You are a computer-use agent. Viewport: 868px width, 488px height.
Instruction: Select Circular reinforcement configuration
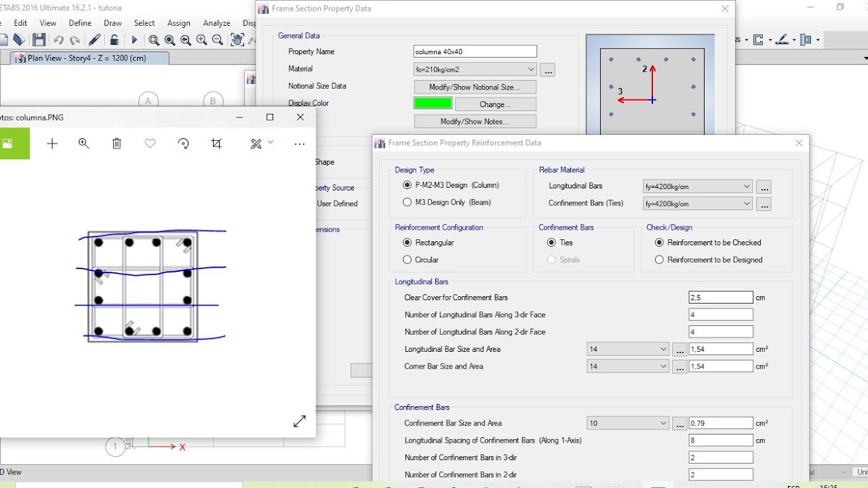coord(420,260)
